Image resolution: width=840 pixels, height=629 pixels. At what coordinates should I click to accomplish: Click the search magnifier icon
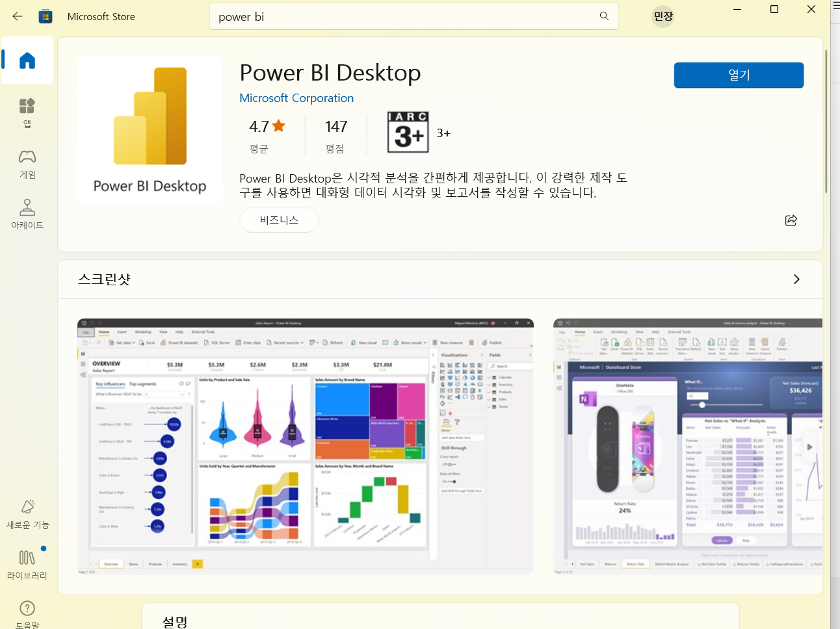(x=604, y=16)
